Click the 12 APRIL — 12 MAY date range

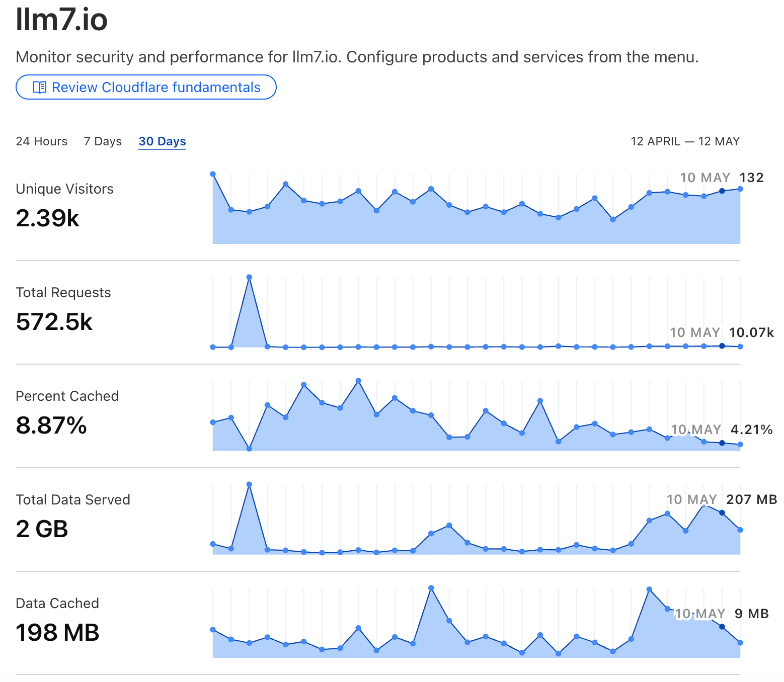685,141
